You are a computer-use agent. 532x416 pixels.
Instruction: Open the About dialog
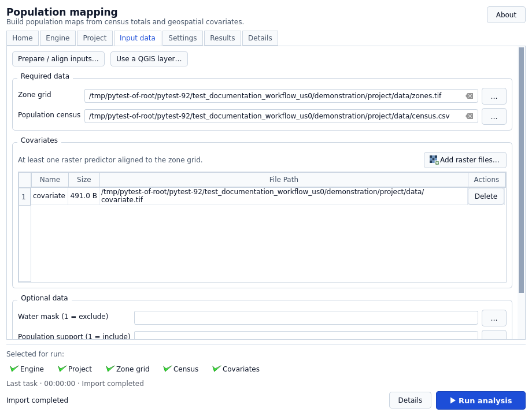pyautogui.click(x=506, y=15)
